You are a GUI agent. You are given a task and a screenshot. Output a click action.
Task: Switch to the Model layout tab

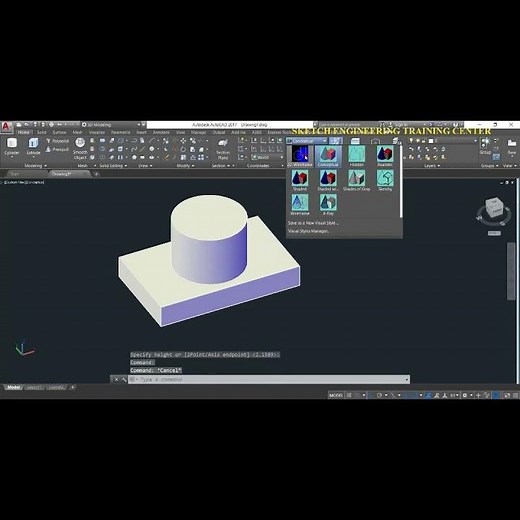13,387
